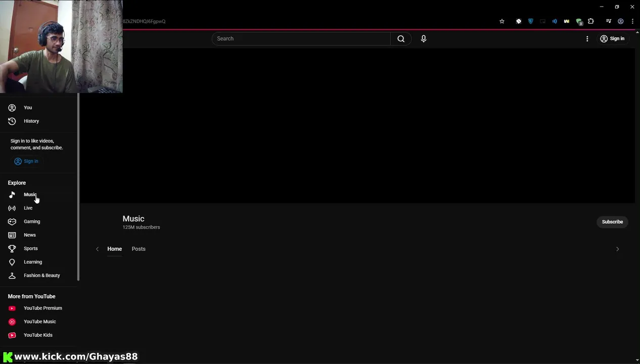Viewport: 640px width, 364px height.
Task: Click the blue sound-waves extension icon
Action: coord(555,21)
